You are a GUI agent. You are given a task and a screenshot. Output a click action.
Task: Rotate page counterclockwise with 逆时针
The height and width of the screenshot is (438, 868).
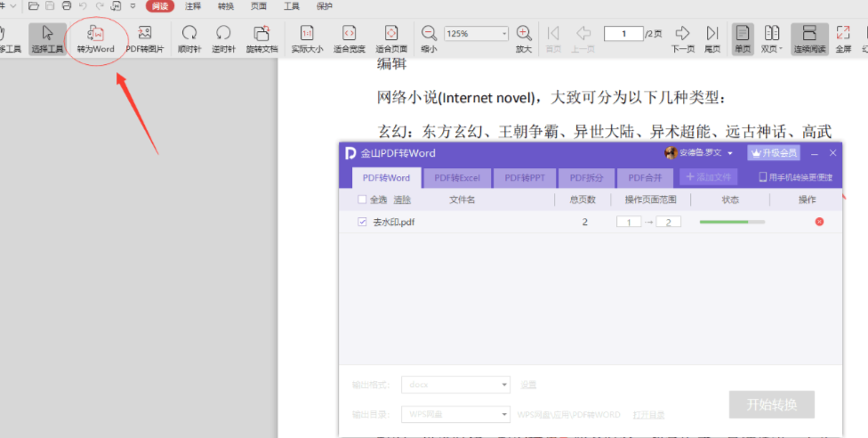[223, 39]
